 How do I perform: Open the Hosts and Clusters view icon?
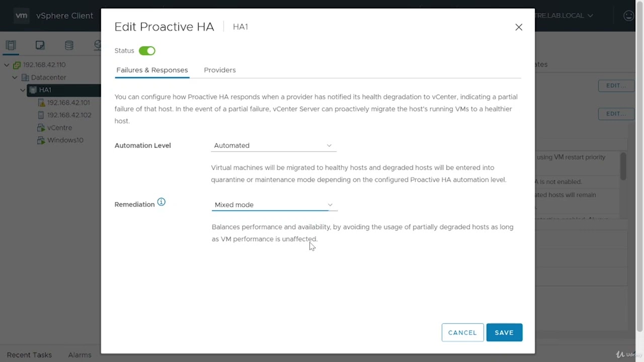(x=11, y=45)
